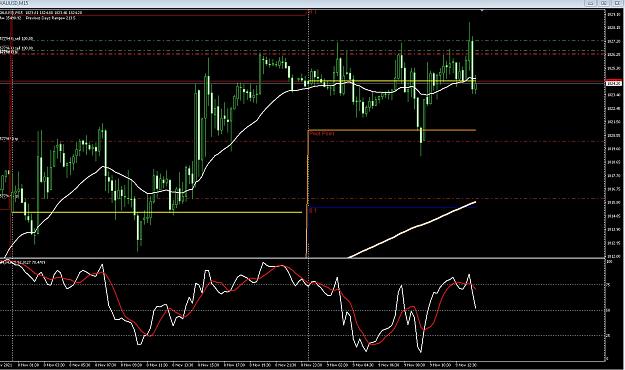The width and height of the screenshot is (625, 370).
Task: Click the chart shift triangle marker at top
Action: tap(482, 10)
